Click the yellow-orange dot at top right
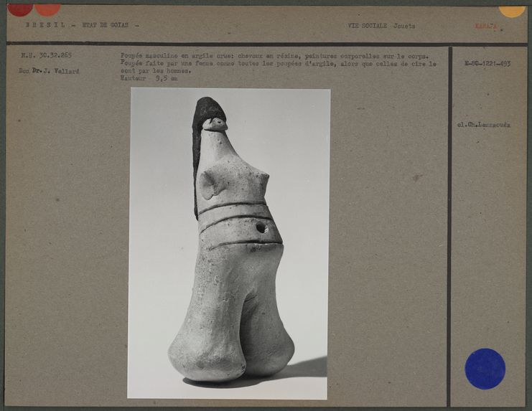Image resolution: width=532 pixels, height=411 pixels. (512, 10)
